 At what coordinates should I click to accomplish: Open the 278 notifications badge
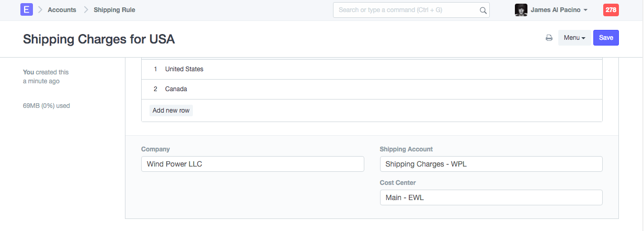pos(611,10)
